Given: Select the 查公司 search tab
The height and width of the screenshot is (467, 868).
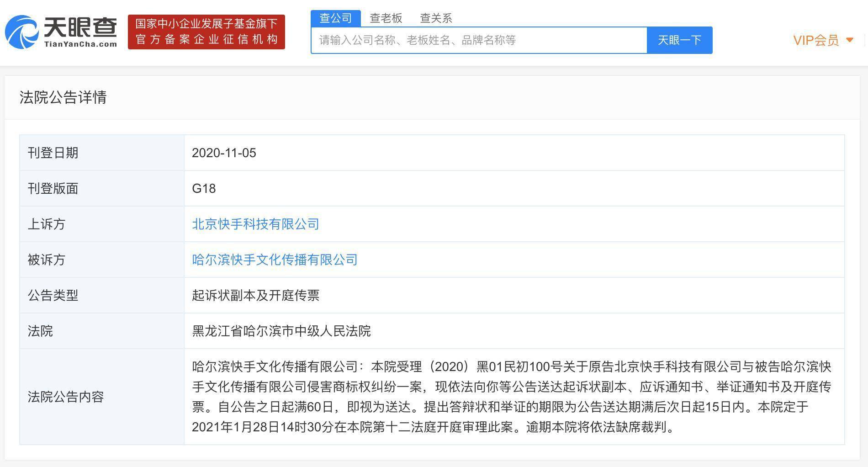Looking at the screenshot, I should (x=336, y=18).
